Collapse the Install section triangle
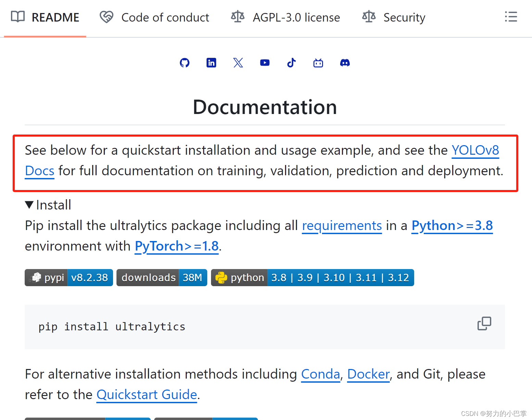Screen dimensions: 532x420 pyautogui.click(x=29, y=205)
